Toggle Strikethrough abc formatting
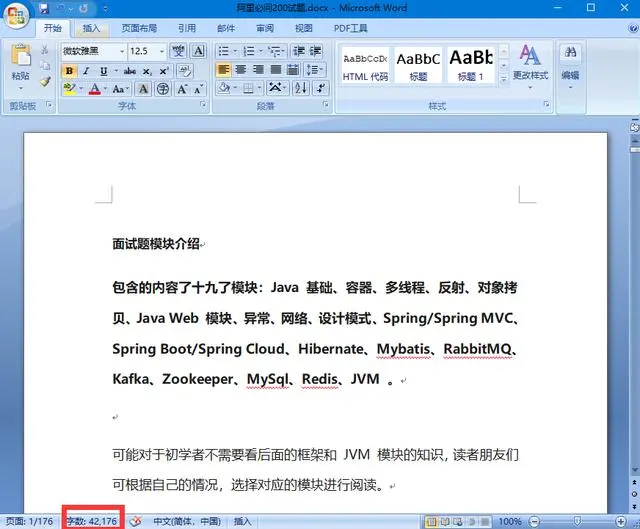The height and width of the screenshot is (529, 640). click(x=130, y=71)
